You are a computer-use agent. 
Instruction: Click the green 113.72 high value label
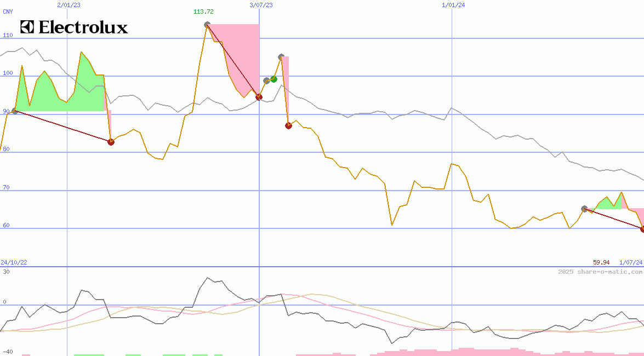(203, 12)
